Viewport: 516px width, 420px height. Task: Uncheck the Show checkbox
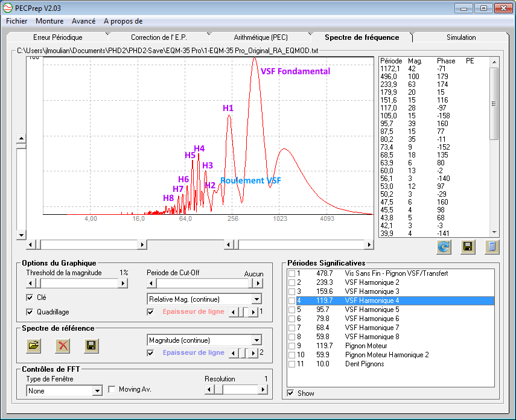pos(290,393)
